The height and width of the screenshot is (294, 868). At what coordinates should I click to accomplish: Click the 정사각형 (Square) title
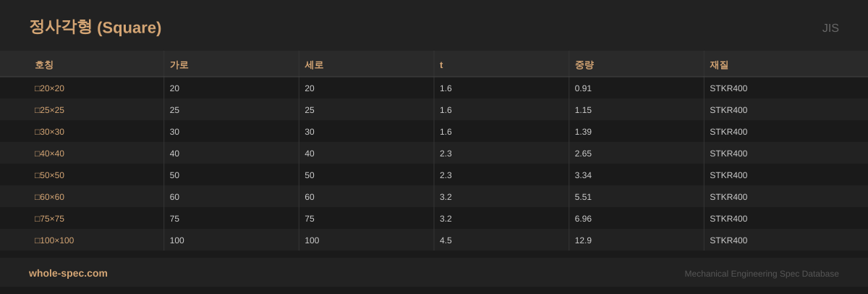(95, 28)
